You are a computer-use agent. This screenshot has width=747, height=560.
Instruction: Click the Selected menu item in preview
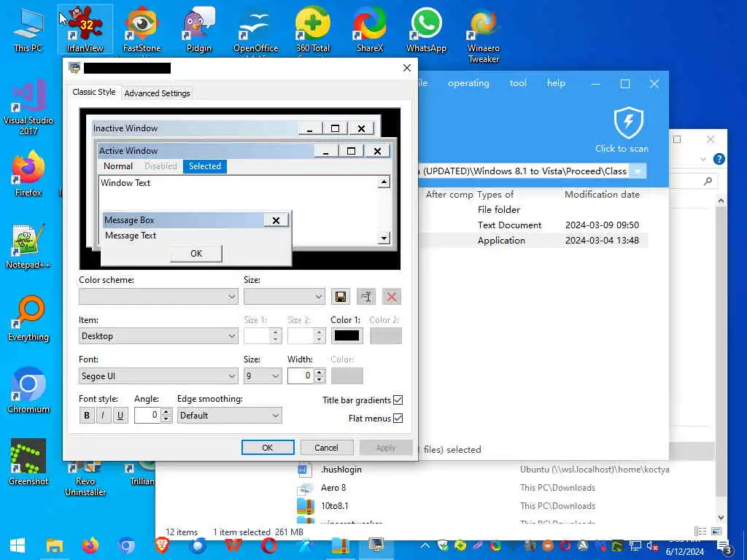click(x=205, y=166)
